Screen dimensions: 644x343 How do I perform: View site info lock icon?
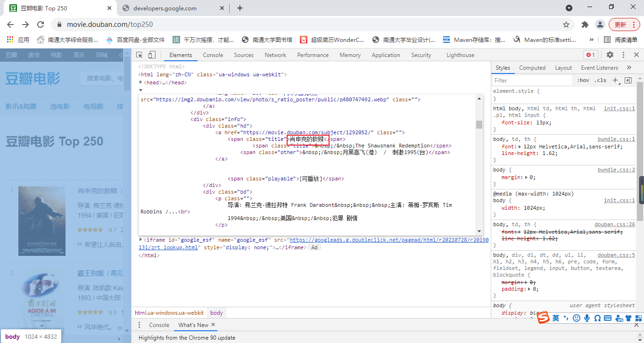[x=59, y=24]
